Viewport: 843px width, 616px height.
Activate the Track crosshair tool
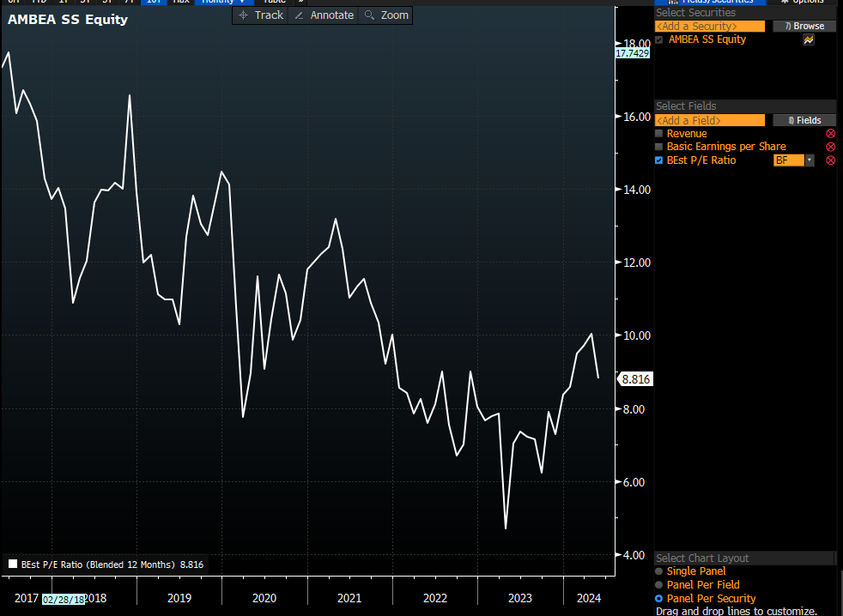[x=261, y=15]
